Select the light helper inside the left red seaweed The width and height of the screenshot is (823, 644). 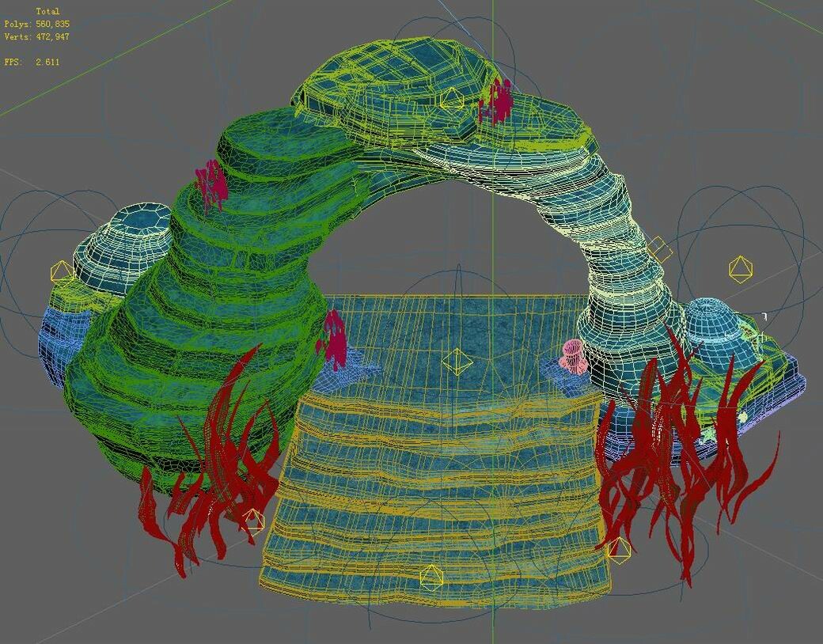pos(253,520)
